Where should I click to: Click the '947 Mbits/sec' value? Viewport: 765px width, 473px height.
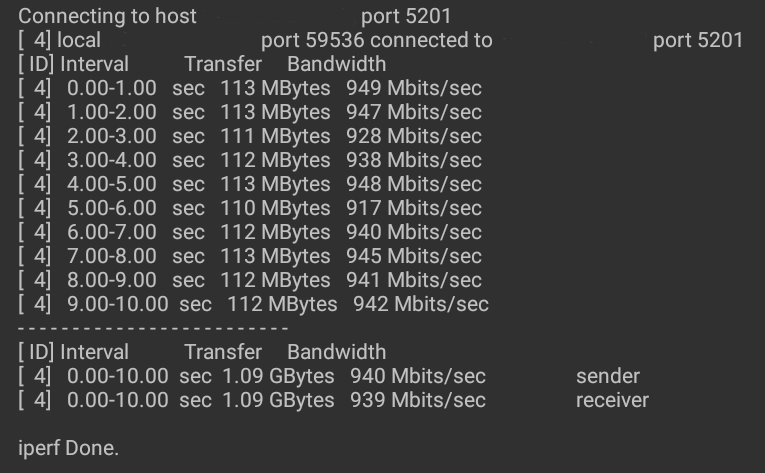point(414,112)
